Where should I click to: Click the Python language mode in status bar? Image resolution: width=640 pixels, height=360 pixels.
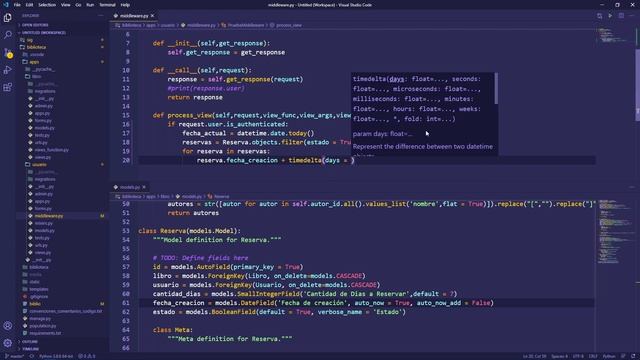pos(609,356)
